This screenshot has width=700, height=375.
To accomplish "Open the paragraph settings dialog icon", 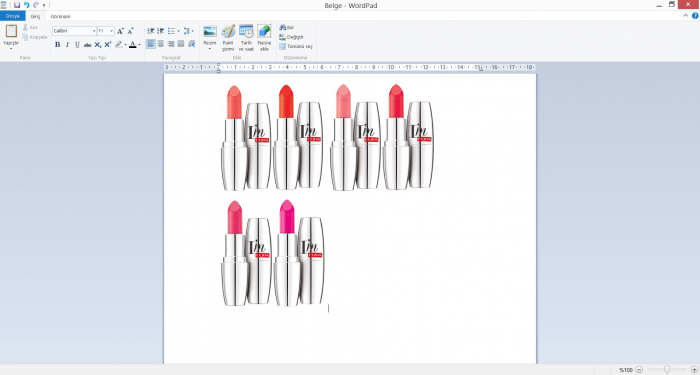I will 192,44.
